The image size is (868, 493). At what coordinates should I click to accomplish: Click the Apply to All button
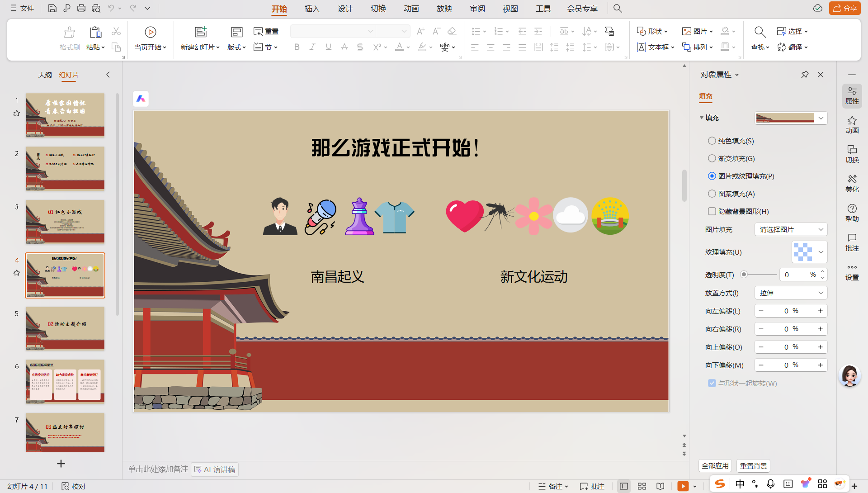tap(715, 466)
